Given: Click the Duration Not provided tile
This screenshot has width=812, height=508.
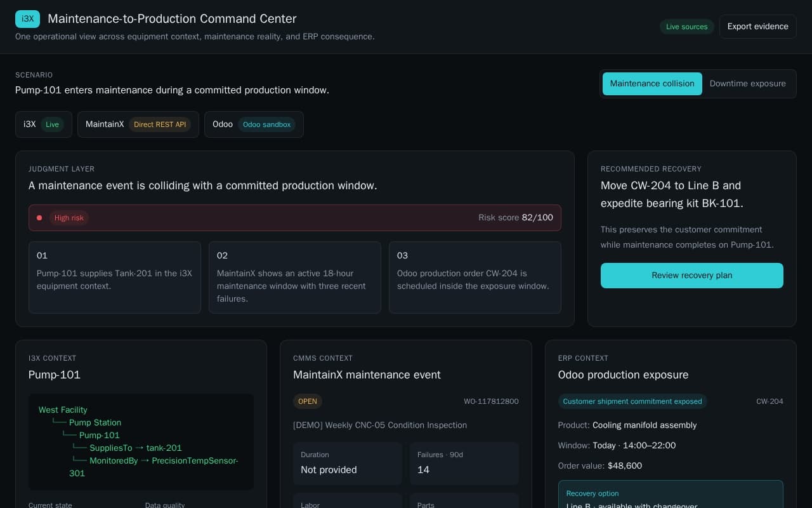Looking at the screenshot, I should point(348,464).
